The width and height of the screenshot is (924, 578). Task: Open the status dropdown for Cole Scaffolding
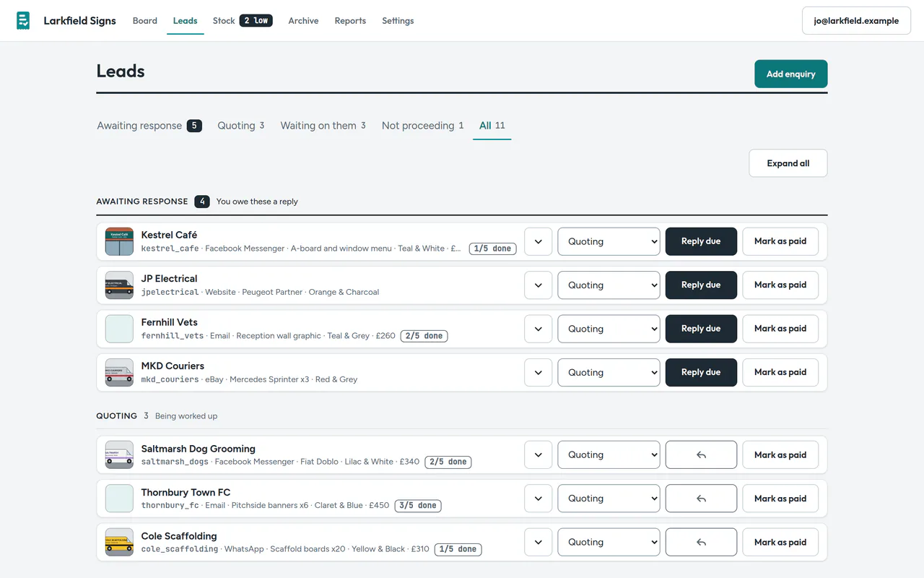[x=609, y=542]
